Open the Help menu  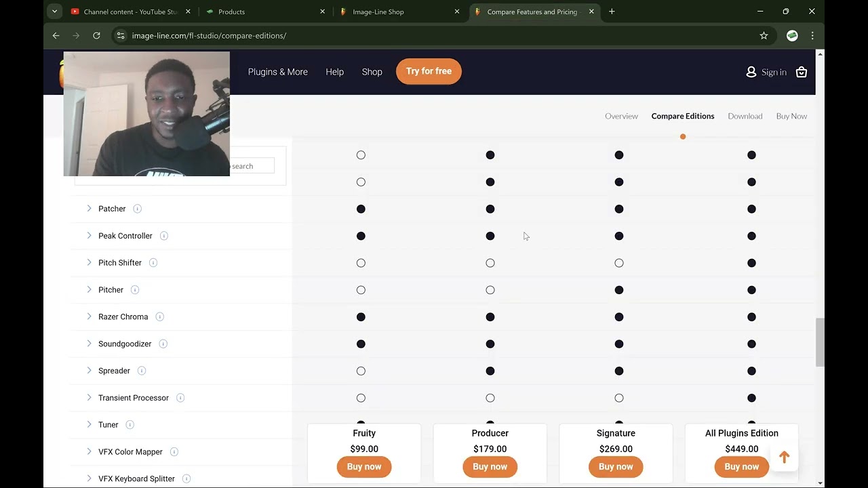334,72
